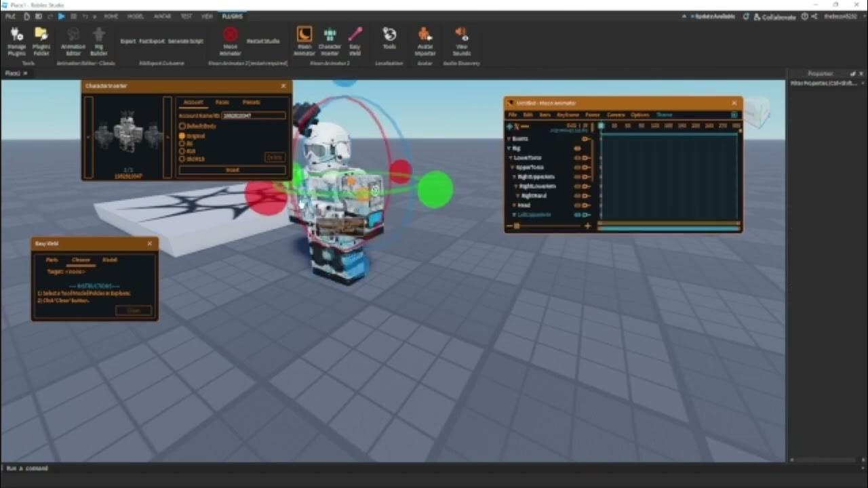The width and height of the screenshot is (868, 488).
Task: Click the Filter Properties search box
Action: 826,83
